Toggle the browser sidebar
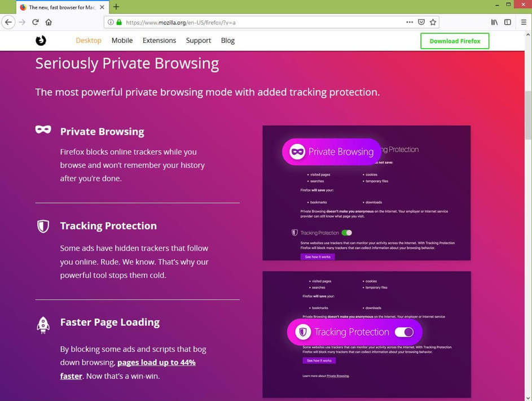 click(x=507, y=21)
